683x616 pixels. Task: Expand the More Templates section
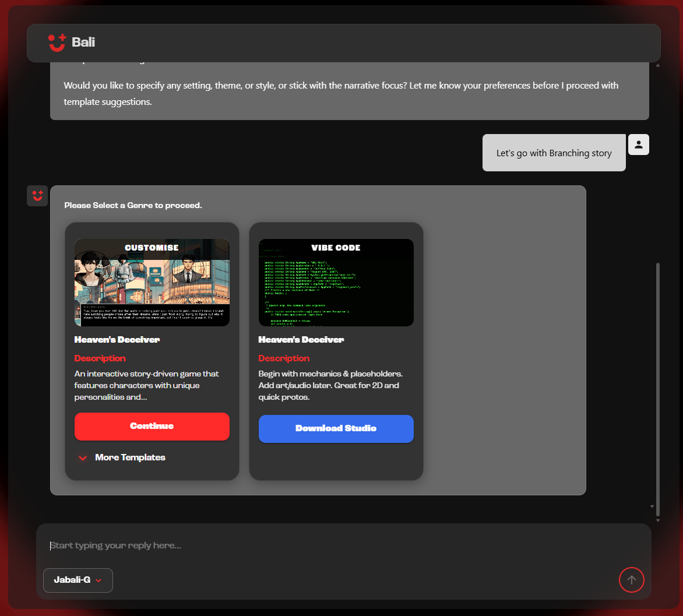click(130, 457)
